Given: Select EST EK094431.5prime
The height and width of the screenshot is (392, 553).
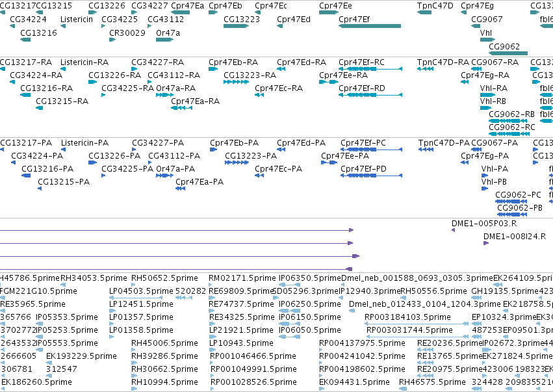Looking at the screenshot, I should click(321, 389).
